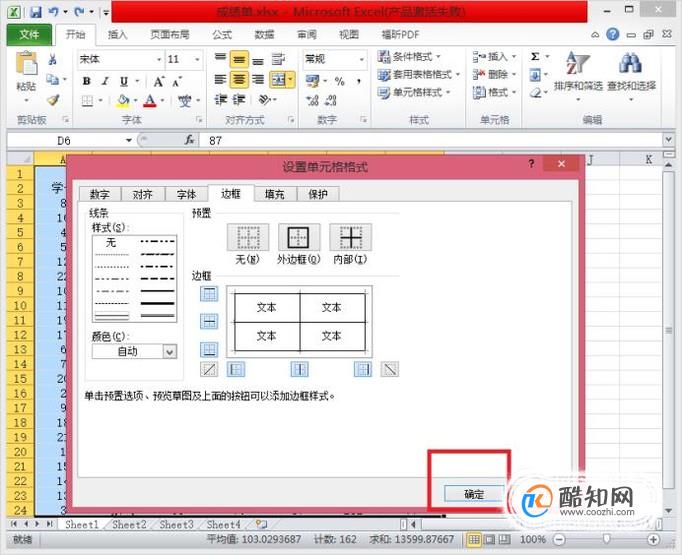Open Find and Select binoculars

631,76
